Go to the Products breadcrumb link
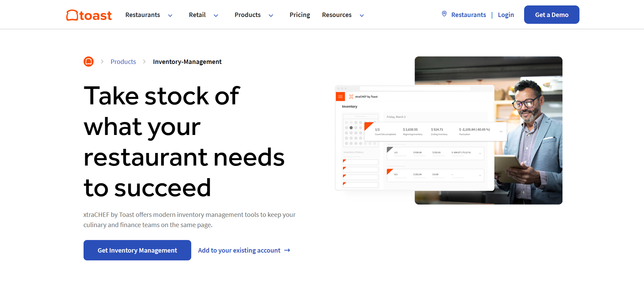644x291 pixels. (x=123, y=62)
